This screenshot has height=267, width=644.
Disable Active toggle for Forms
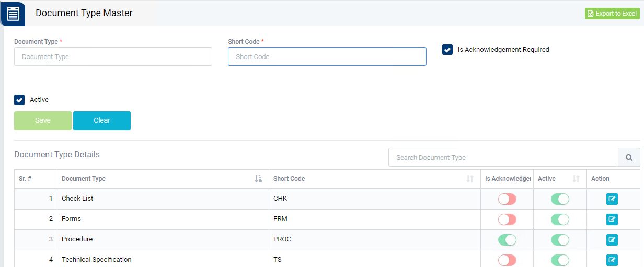560,219
